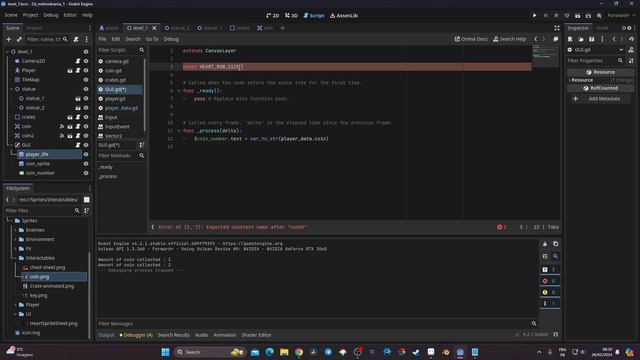Open the script editor Go To menu
Screen dimensions: 640x360
(x=152, y=39)
